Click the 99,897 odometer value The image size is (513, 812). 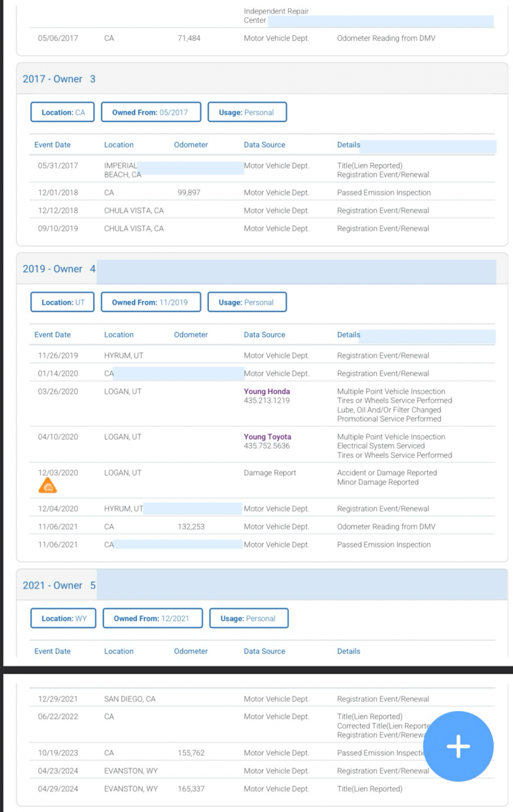coord(189,193)
